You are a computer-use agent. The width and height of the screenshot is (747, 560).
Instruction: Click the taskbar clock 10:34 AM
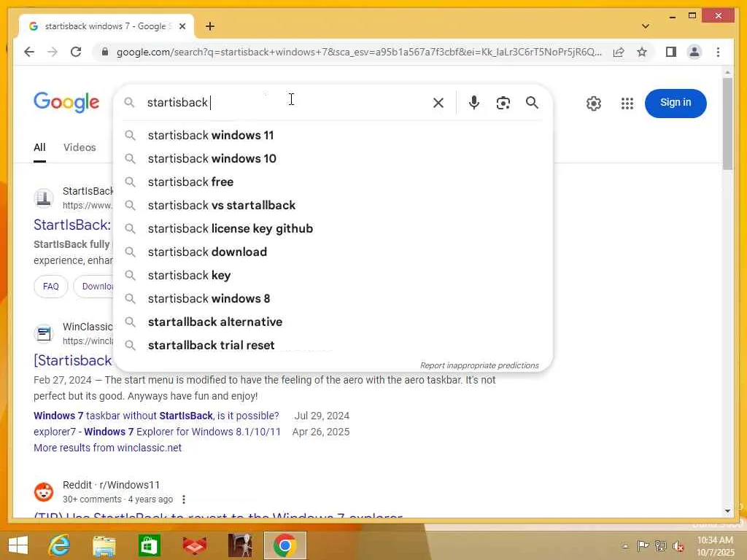715,546
